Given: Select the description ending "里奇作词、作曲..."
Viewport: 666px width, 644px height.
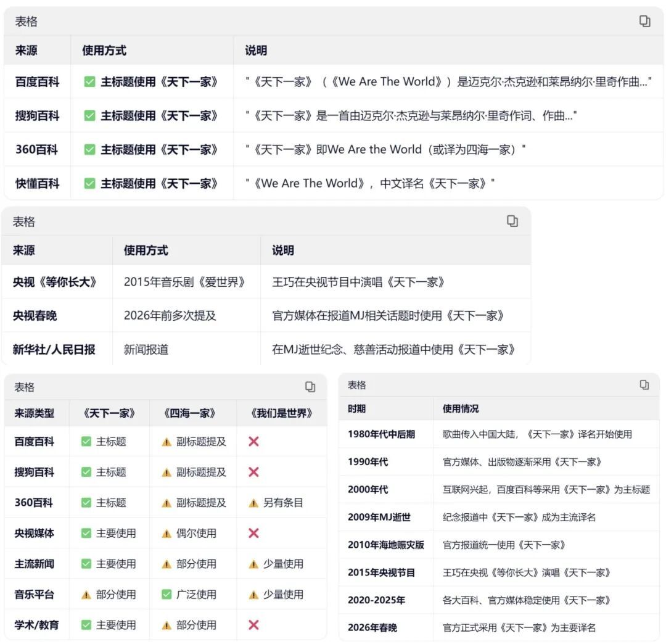Looking at the screenshot, I should [x=411, y=115].
